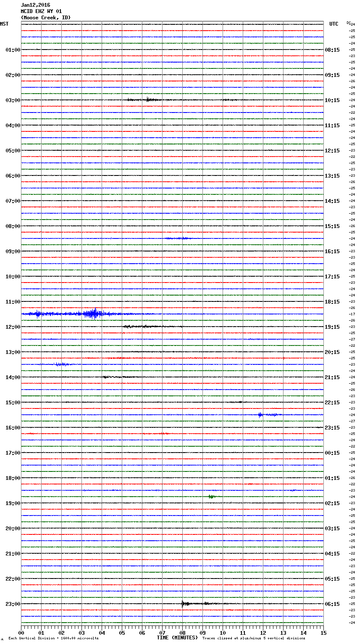Select the 12:00 MST row label
The height and width of the screenshot is (644, 357).
click(13, 327)
